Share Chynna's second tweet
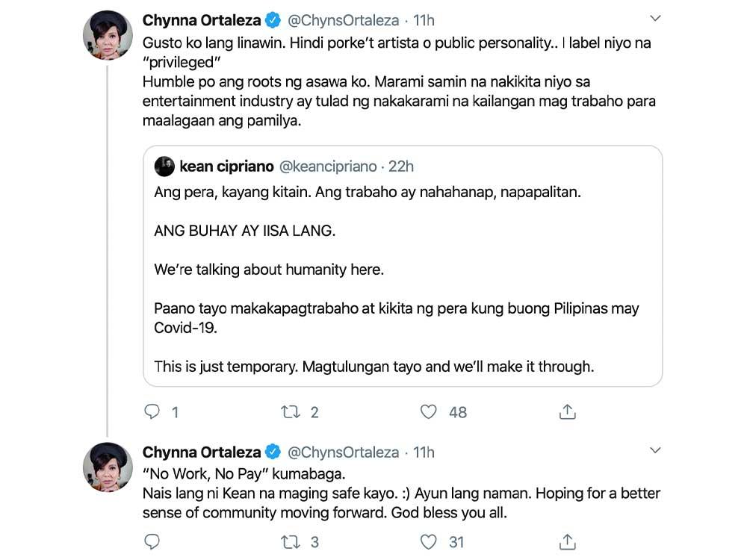 [568, 541]
